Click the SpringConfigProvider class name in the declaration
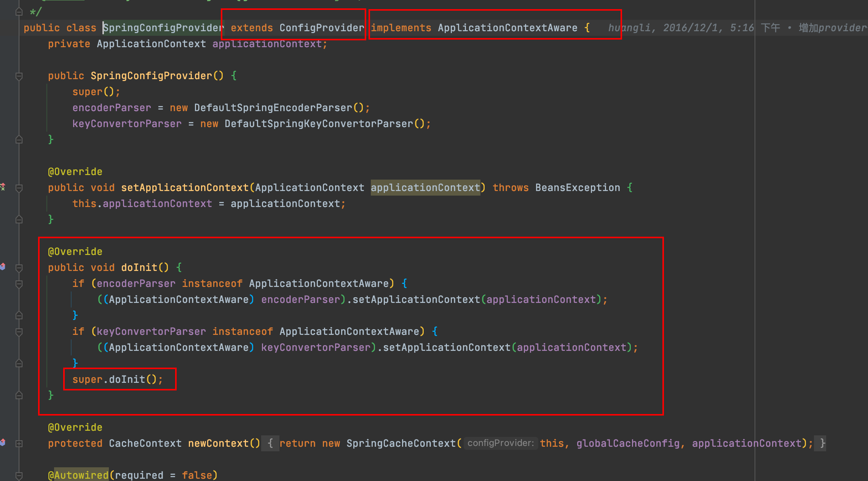868x481 pixels. (163, 28)
